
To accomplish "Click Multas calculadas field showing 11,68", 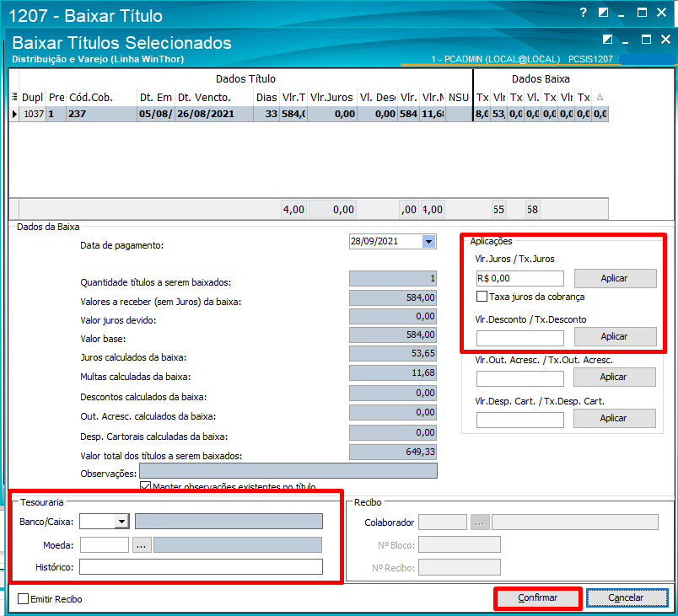I will pos(393,372).
